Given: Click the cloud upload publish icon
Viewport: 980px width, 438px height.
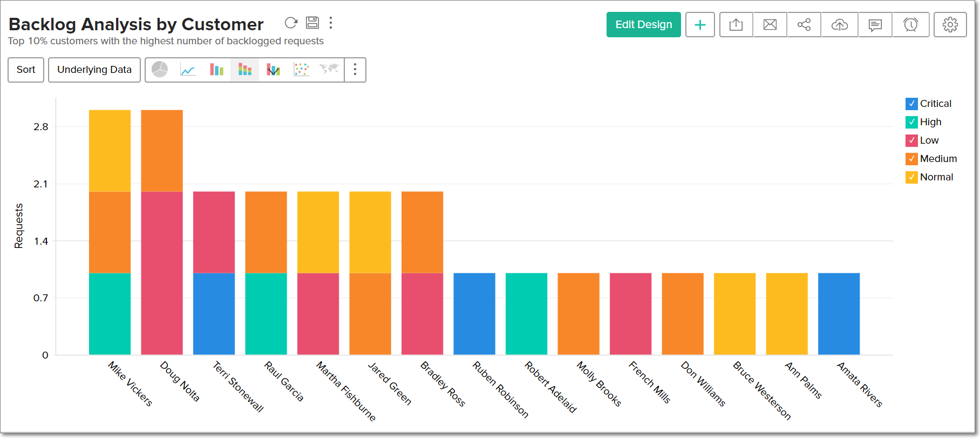Looking at the screenshot, I should [x=839, y=25].
